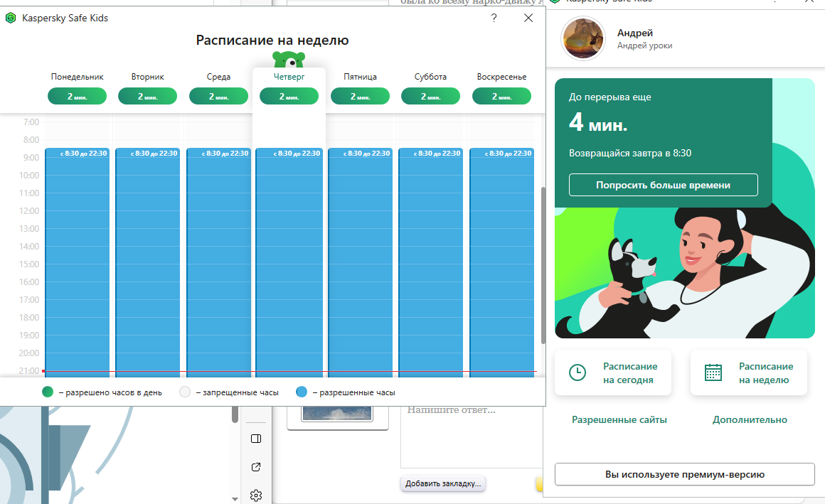Click the 21:00 time label
The width and height of the screenshot is (825, 504).
click(x=29, y=371)
